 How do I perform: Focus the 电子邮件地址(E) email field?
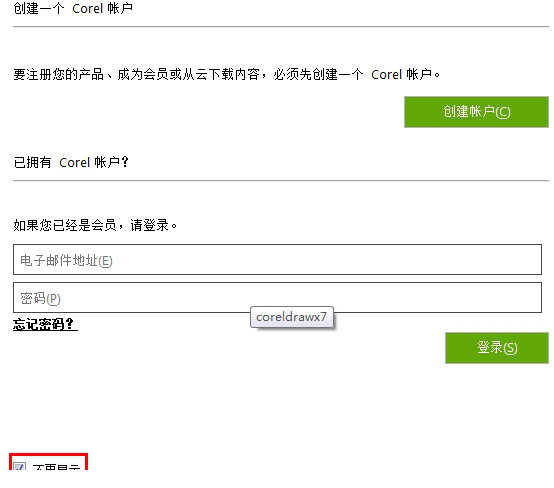coord(277,259)
